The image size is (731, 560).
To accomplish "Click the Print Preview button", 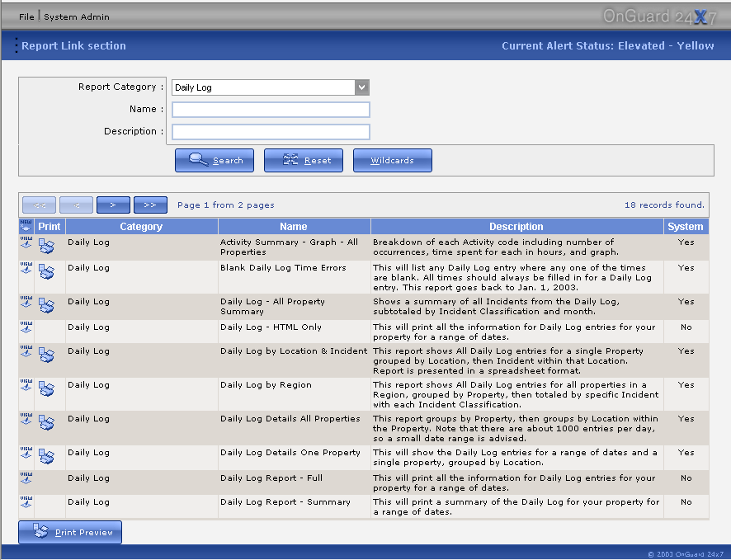I will (70, 533).
